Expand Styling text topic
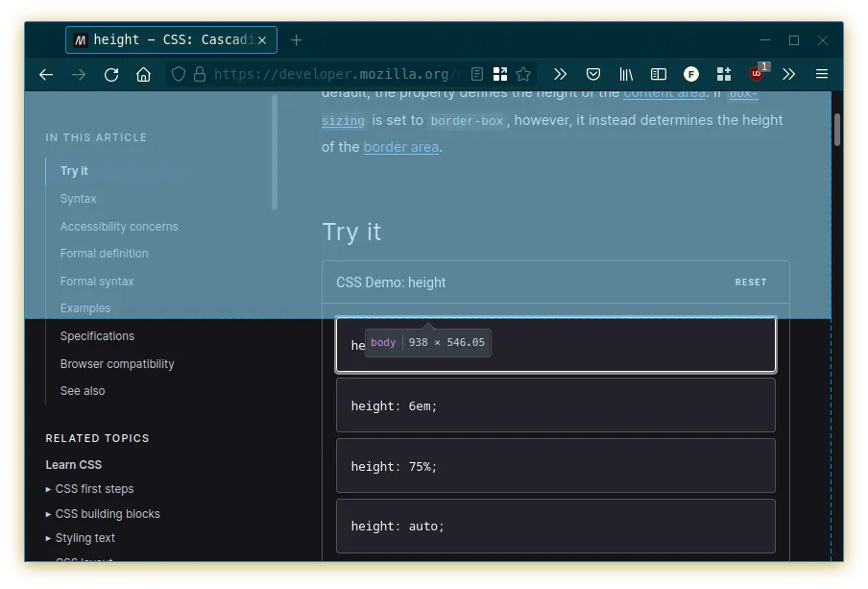The image size is (868, 589). (x=81, y=538)
